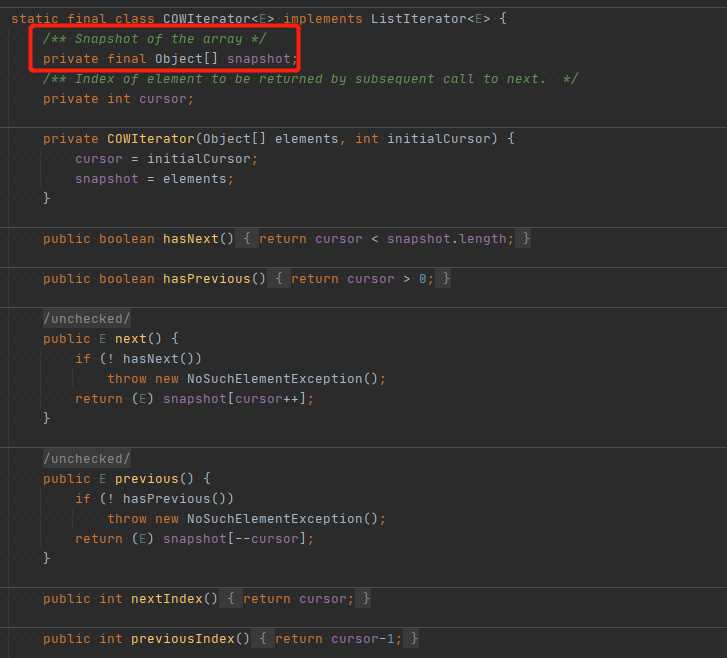Expand the folded /unchecked/ annotation above next()
The width and height of the screenshot is (727, 658).
pyautogui.click(x=87, y=319)
